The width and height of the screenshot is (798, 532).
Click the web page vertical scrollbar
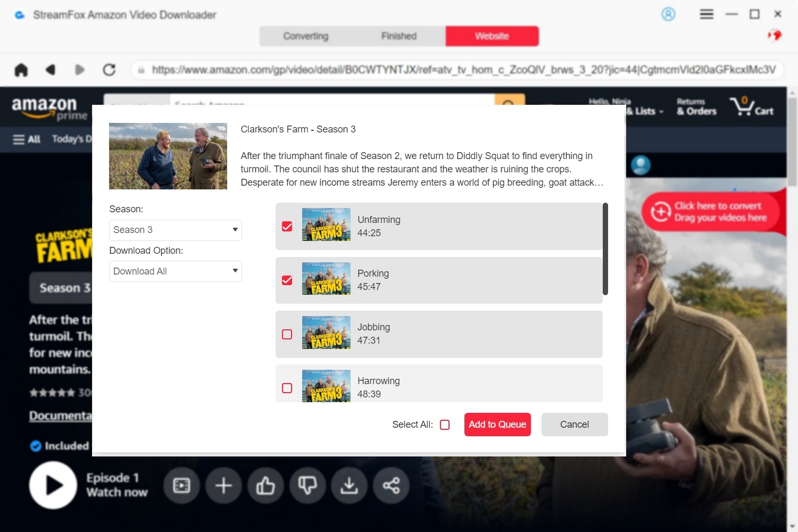793,141
